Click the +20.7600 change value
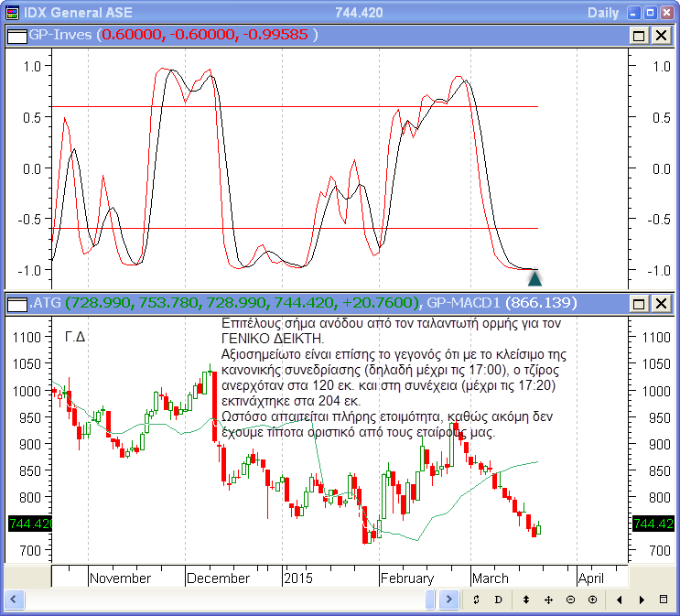680x616 pixels. [x=377, y=302]
